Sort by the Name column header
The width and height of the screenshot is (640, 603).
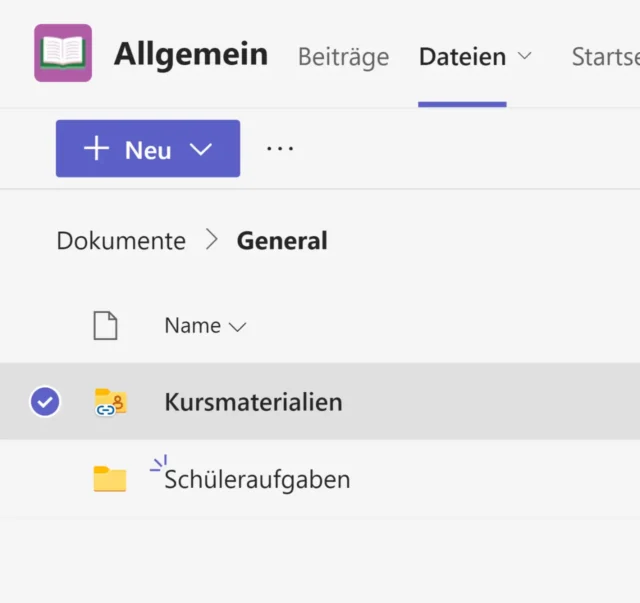click(x=192, y=326)
